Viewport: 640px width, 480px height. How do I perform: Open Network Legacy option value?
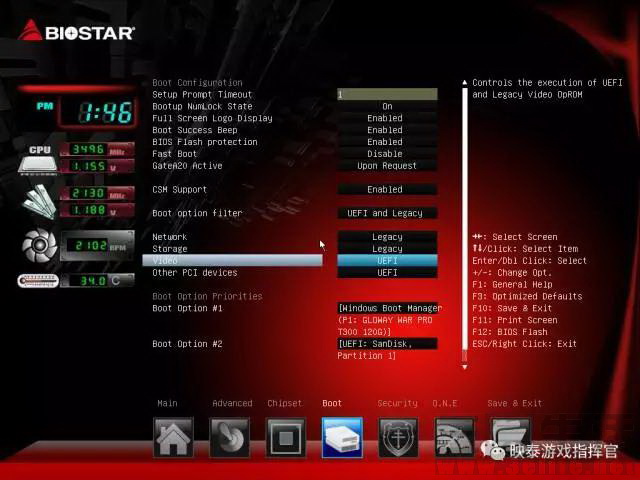pos(387,237)
